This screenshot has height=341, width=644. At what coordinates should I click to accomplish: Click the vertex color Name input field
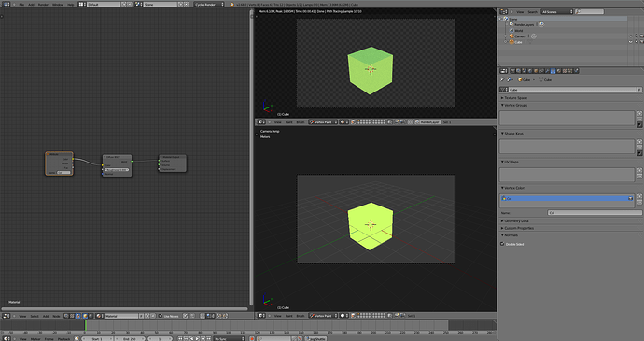(x=595, y=213)
